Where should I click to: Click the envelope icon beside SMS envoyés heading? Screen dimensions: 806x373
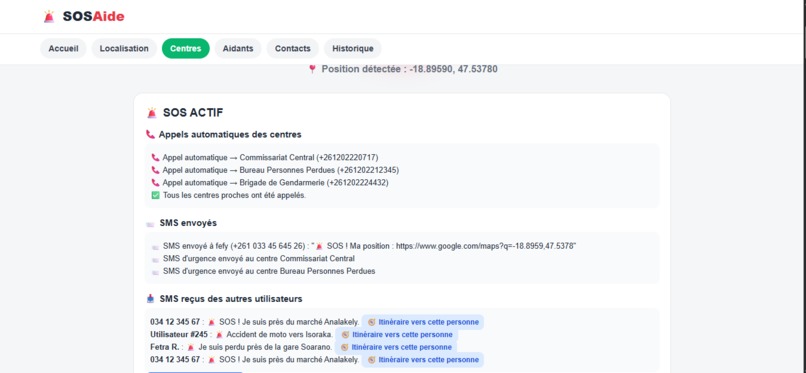point(150,224)
